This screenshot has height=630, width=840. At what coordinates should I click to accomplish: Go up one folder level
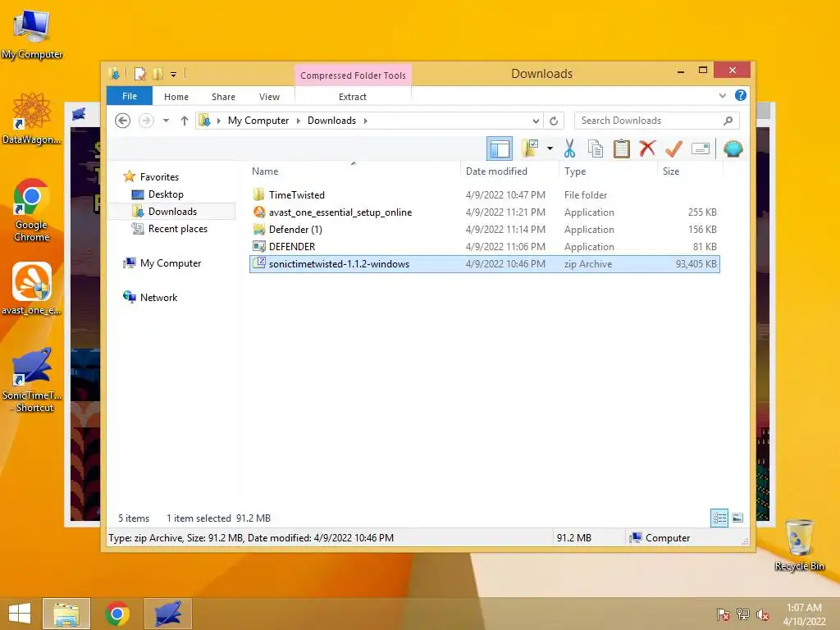point(185,121)
